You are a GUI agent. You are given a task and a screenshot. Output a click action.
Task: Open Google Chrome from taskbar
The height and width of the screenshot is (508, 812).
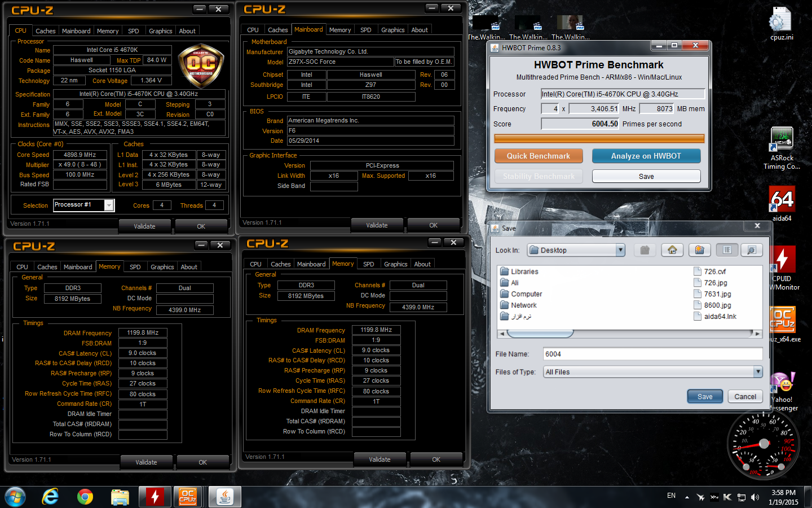85,497
